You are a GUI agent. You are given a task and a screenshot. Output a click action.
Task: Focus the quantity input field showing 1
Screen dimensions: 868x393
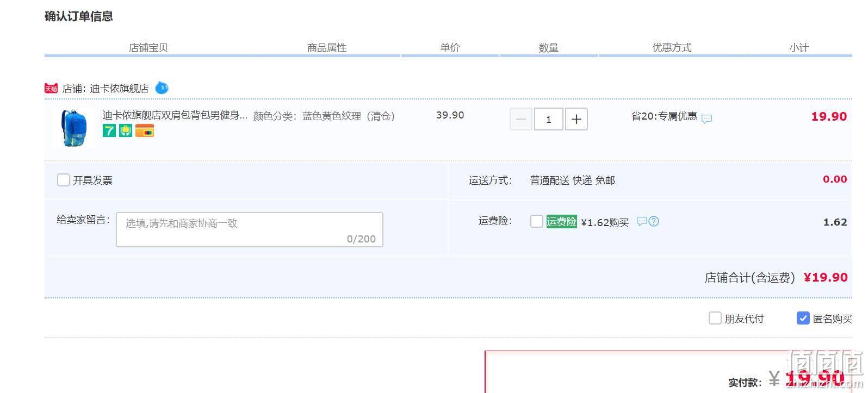click(548, 119)
